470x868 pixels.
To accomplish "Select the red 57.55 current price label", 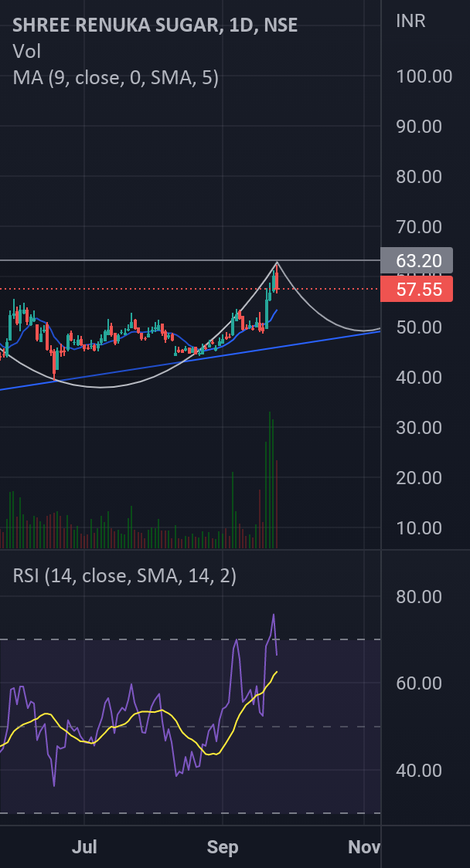I will [x=417, y=289].
